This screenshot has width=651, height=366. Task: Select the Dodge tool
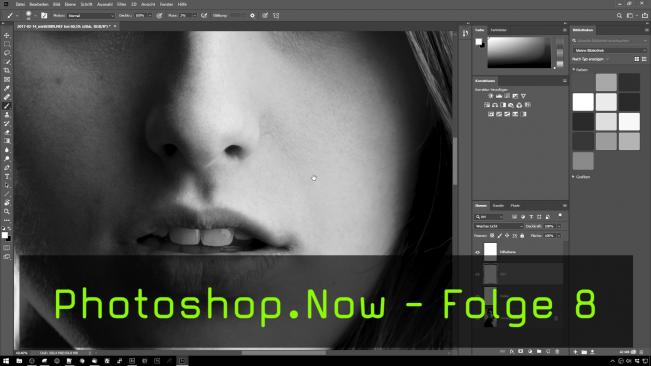[7, 159]
